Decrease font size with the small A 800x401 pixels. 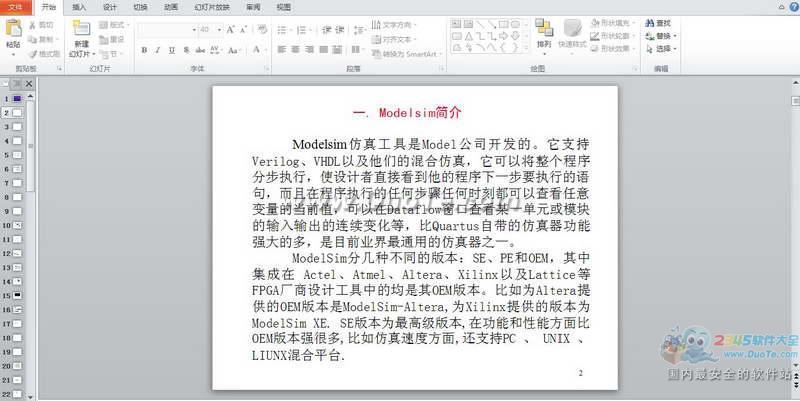pyautogui.click(x=243, y=30)
